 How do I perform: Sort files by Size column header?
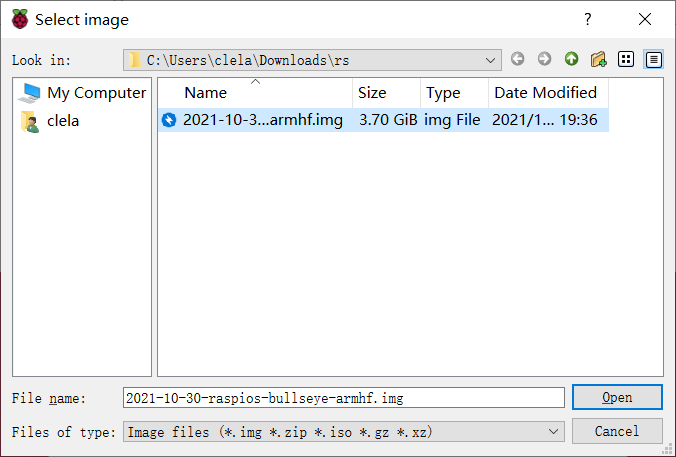[386, 93]
